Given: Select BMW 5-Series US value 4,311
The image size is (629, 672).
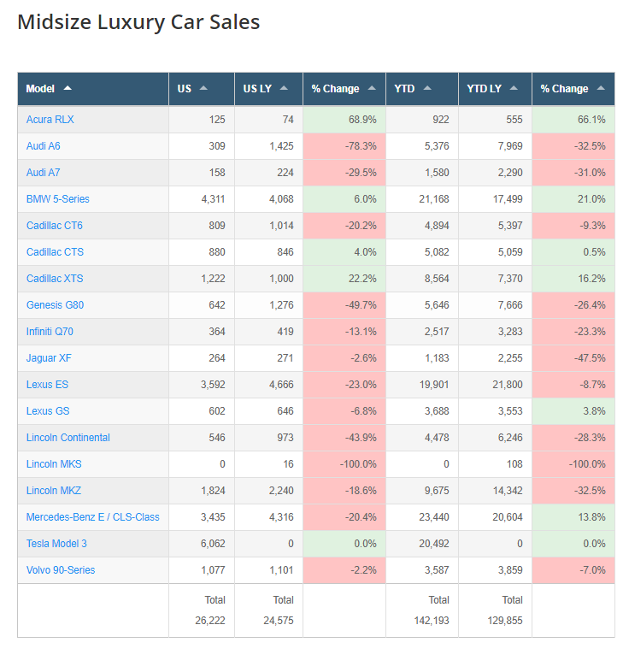Looking at the screenshot, I should tap(213, 199).
